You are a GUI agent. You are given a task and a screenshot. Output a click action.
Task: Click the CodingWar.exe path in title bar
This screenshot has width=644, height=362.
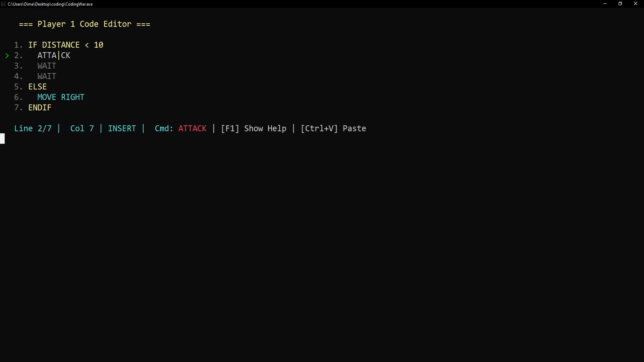[x=50, y=4]
